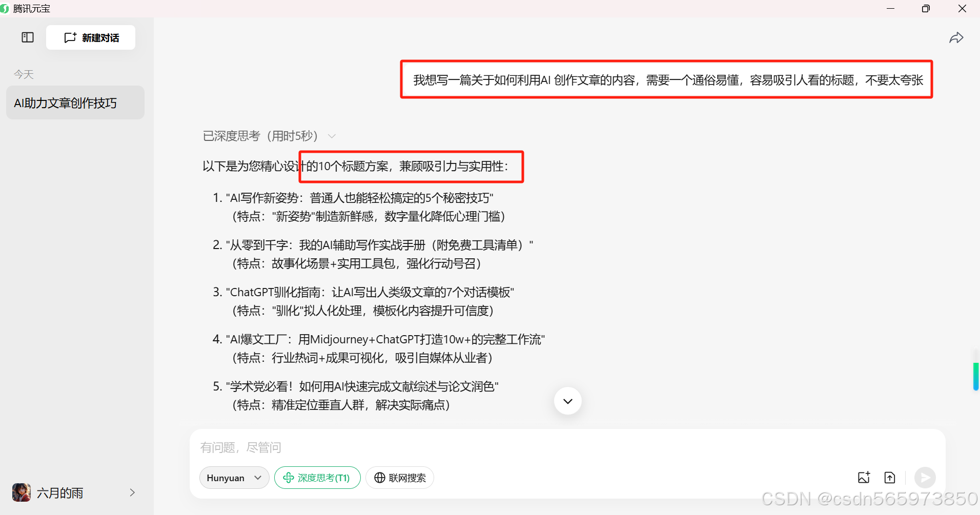Restore down the 腾讯元宝 window
The image size is (980, 515).
tap(926, 9)
